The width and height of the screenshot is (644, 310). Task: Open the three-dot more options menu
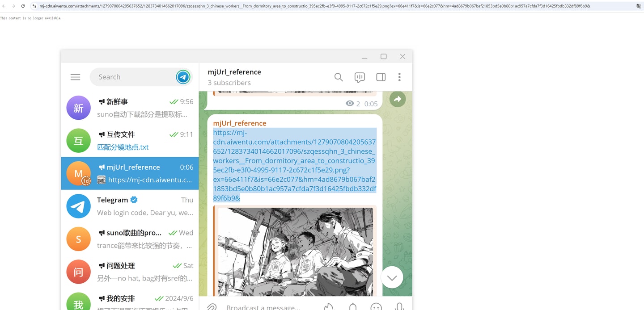(399, 77)
